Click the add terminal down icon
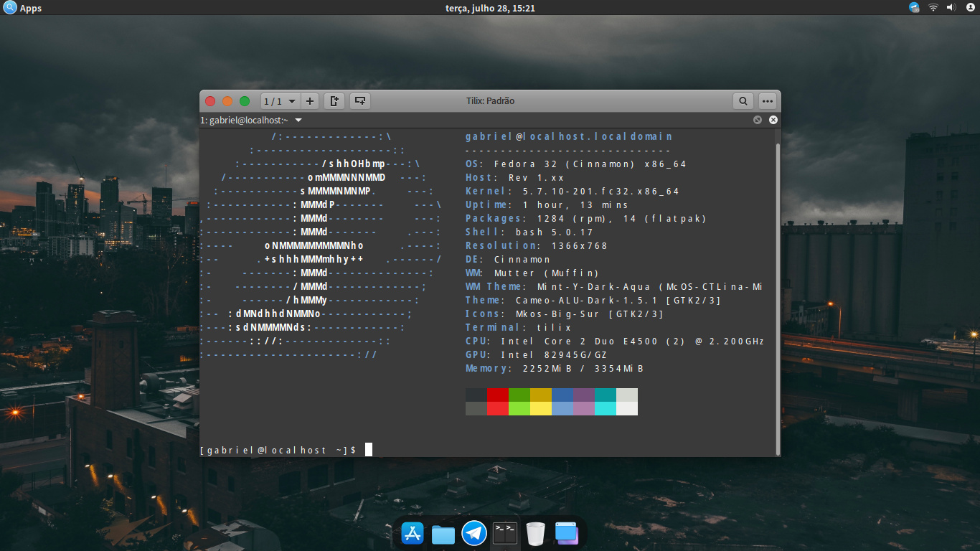980x551 pixels. point(360,101)
